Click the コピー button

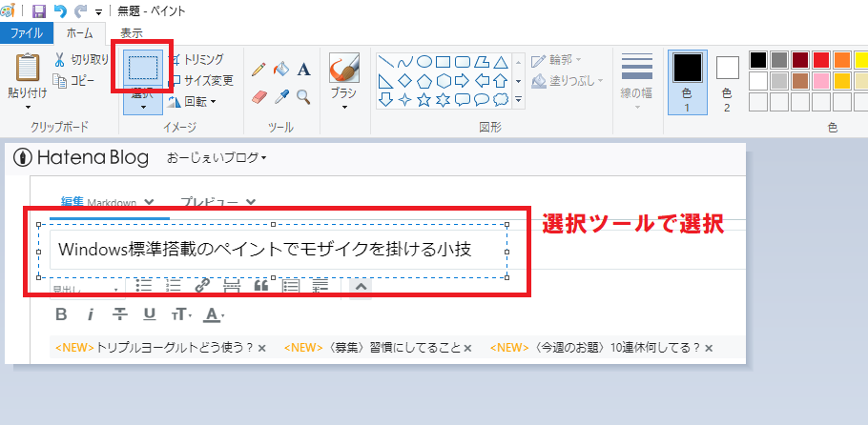click(x=73, y=81)
